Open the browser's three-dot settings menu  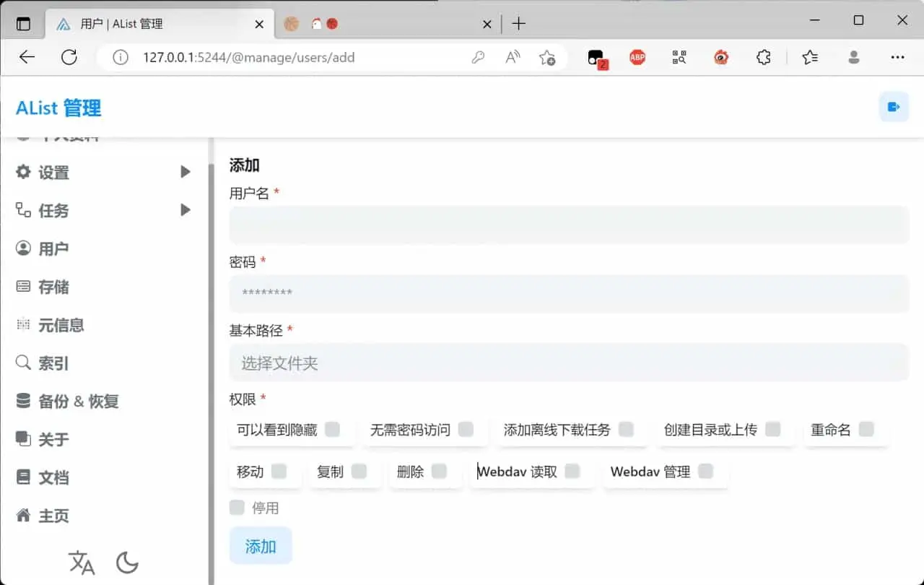click(897, 58)
